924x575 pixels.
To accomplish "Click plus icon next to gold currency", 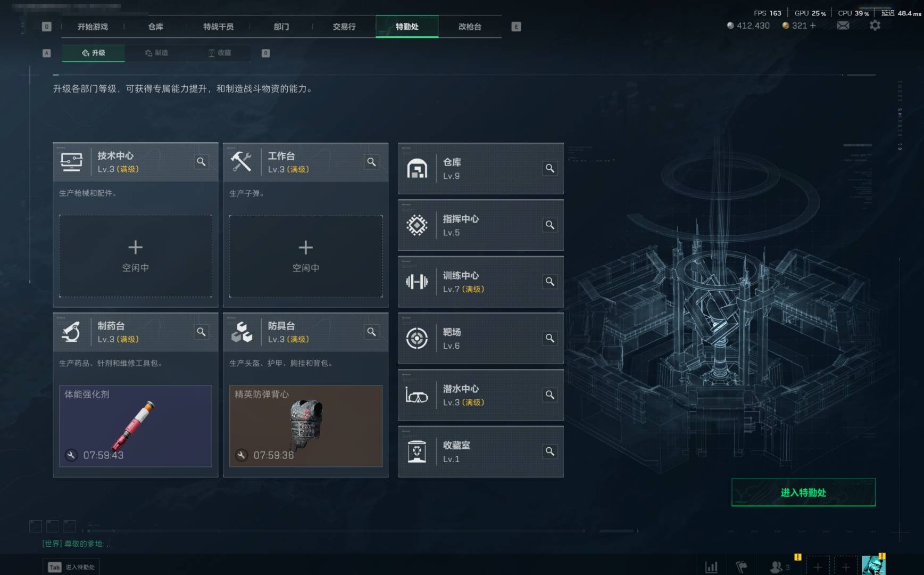I will 812,26.
